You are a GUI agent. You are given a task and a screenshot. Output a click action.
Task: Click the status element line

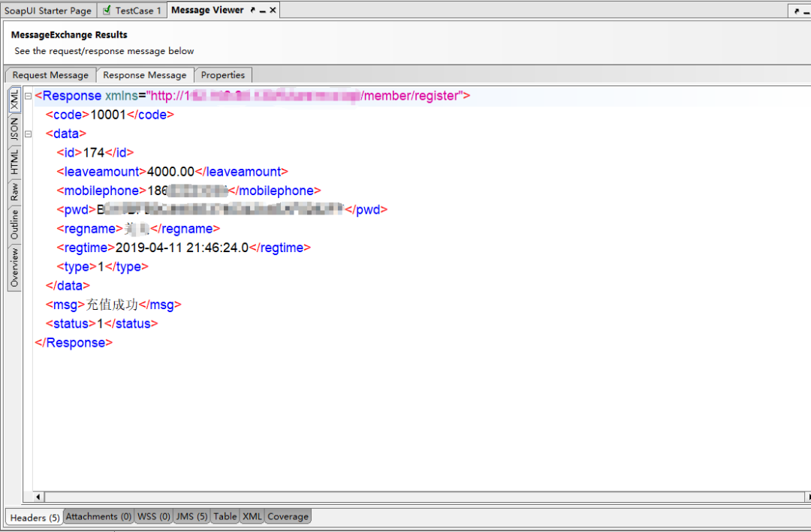102,323
